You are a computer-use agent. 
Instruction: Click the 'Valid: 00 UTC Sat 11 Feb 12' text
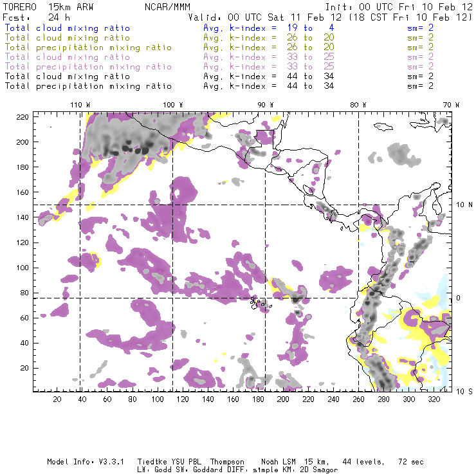(x=265, y=17)
